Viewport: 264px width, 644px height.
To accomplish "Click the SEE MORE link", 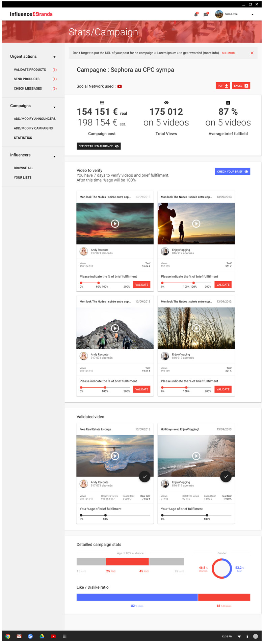I will coord(229,53).
